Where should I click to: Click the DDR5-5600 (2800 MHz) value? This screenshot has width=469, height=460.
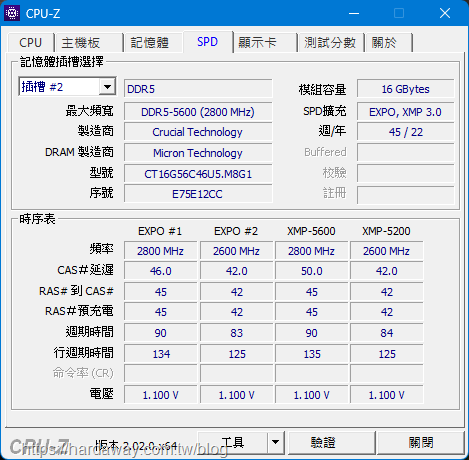[198, 112]
